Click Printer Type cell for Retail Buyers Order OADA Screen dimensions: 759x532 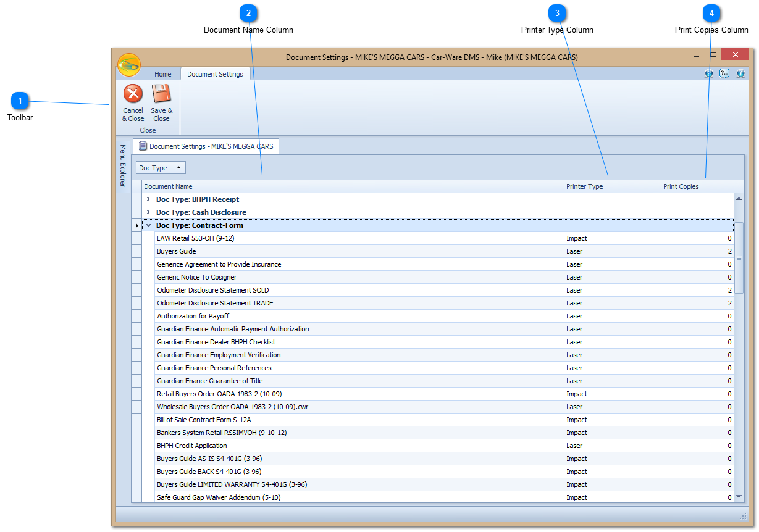613,394
